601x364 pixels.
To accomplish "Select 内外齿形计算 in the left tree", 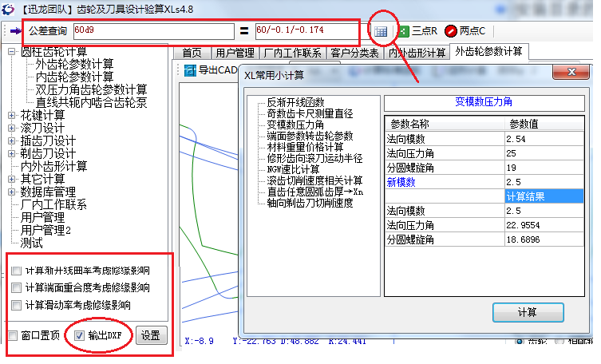I will click(53, 166).
